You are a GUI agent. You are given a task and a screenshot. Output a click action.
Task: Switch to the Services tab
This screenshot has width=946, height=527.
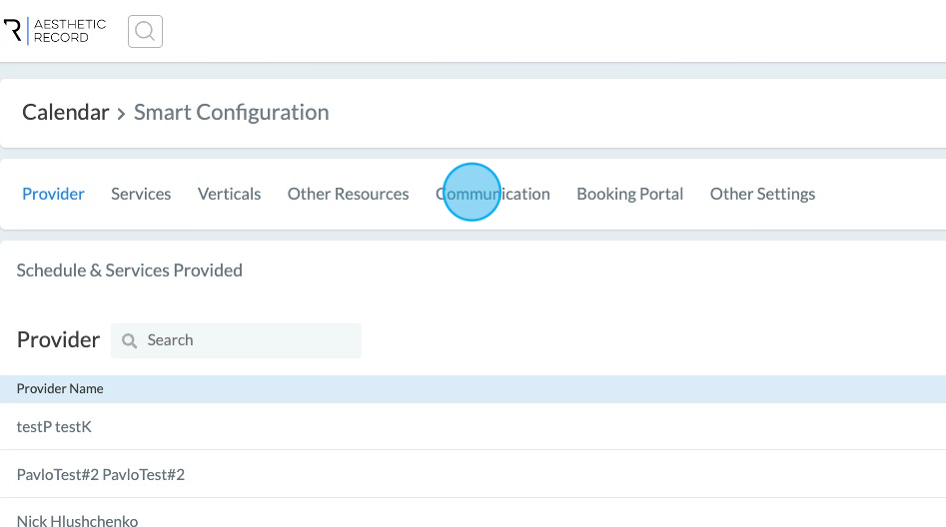tap(141, 194)
